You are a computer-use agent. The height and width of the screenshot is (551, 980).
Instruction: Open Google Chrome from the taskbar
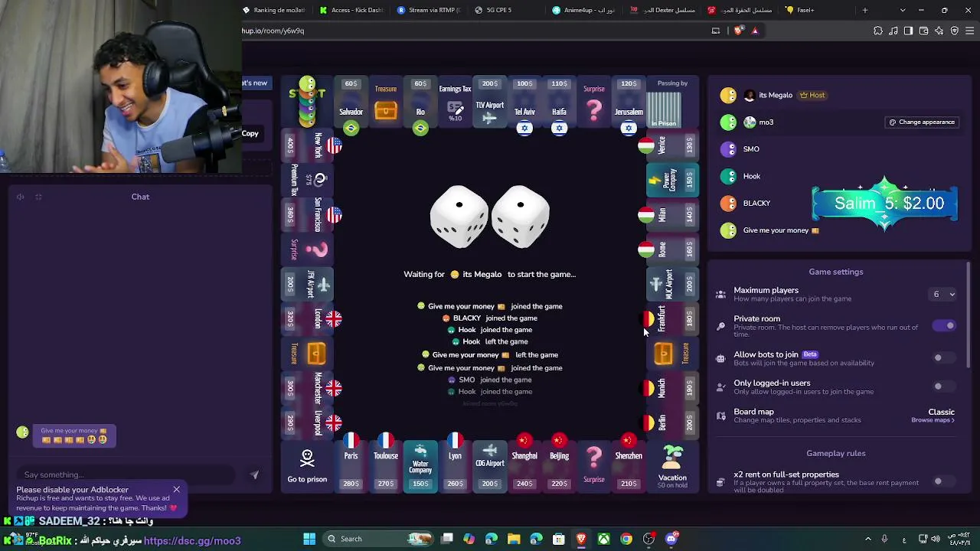(x=626, y=539)
